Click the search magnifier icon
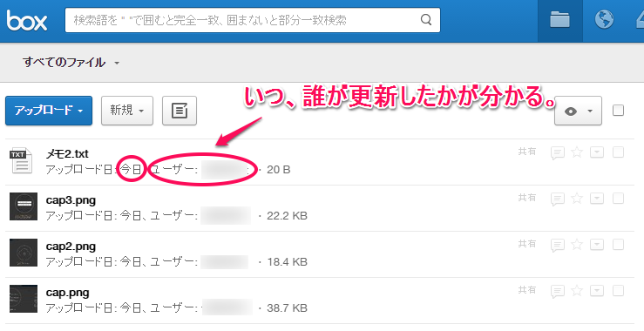 pos(426,20)
